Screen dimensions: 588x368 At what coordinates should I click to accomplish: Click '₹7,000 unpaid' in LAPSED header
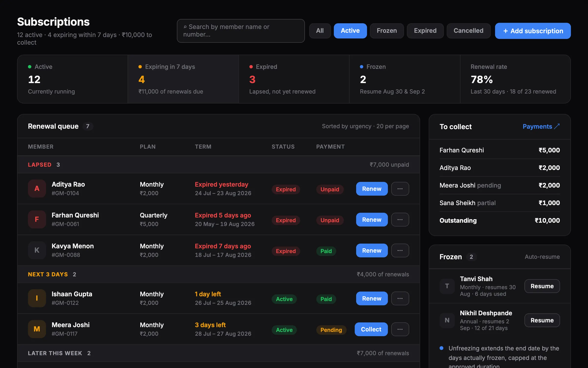click(389, 165)
